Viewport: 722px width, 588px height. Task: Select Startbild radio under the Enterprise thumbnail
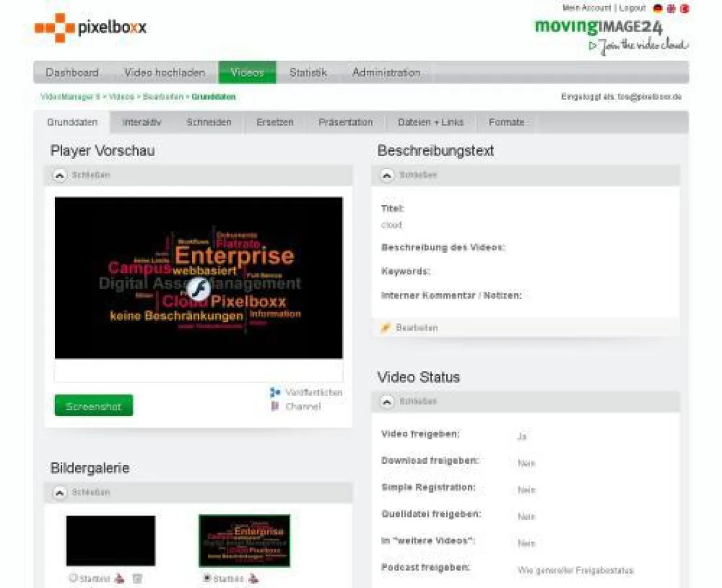coord(207,578)
